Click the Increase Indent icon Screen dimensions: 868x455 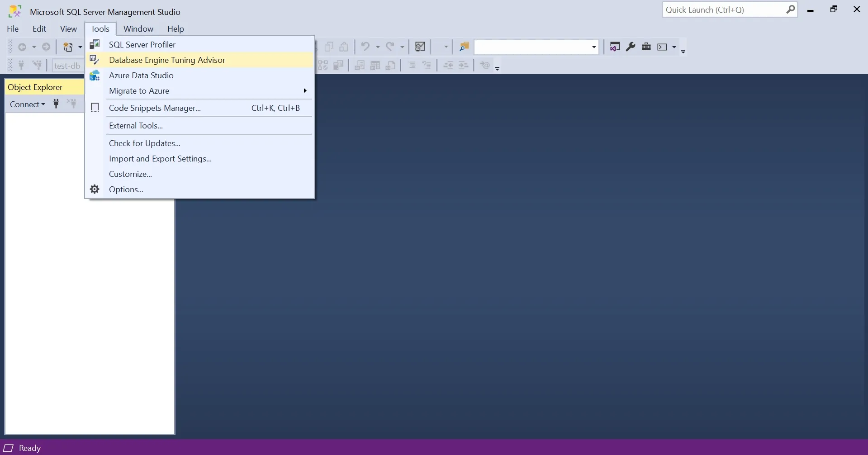[x=464, y=65]
